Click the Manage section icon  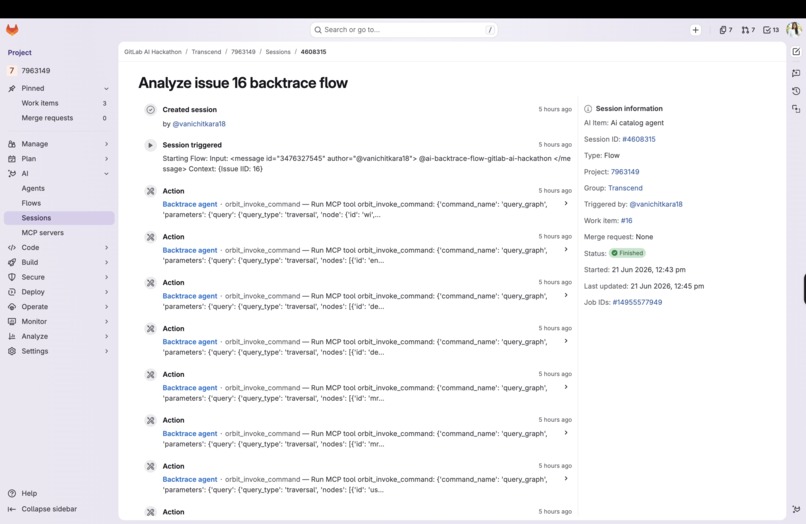click(x=12, y=144)
